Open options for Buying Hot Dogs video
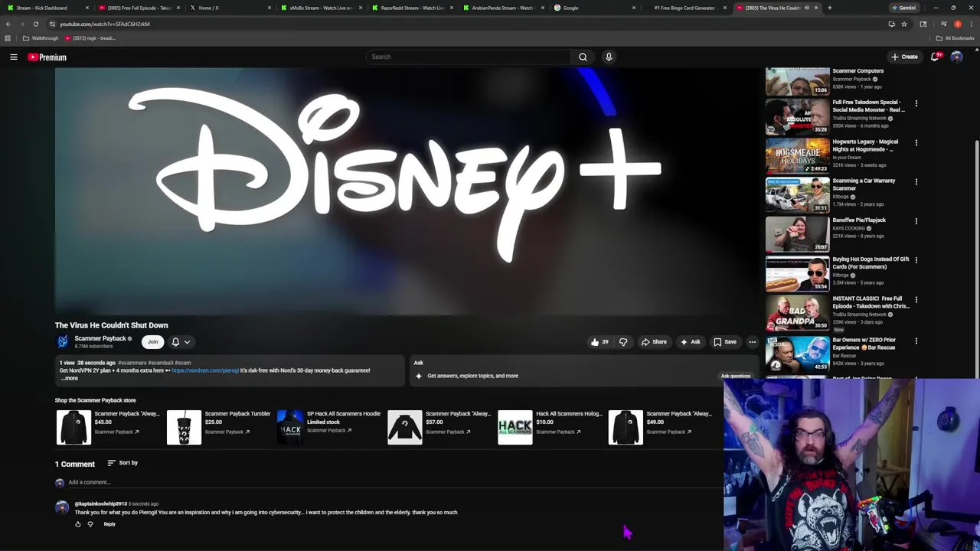 tap(916, 260)
